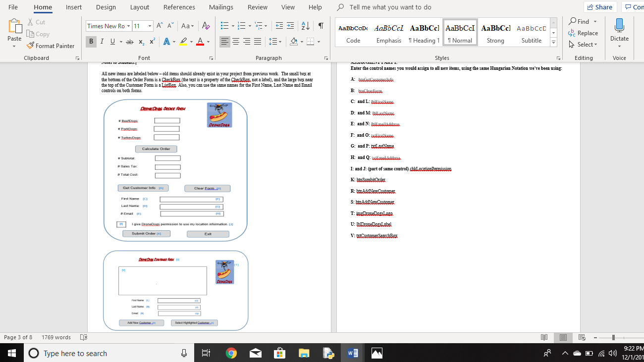
Task: Sort the selected text alphabetically
Action: [x=306, y=26]
